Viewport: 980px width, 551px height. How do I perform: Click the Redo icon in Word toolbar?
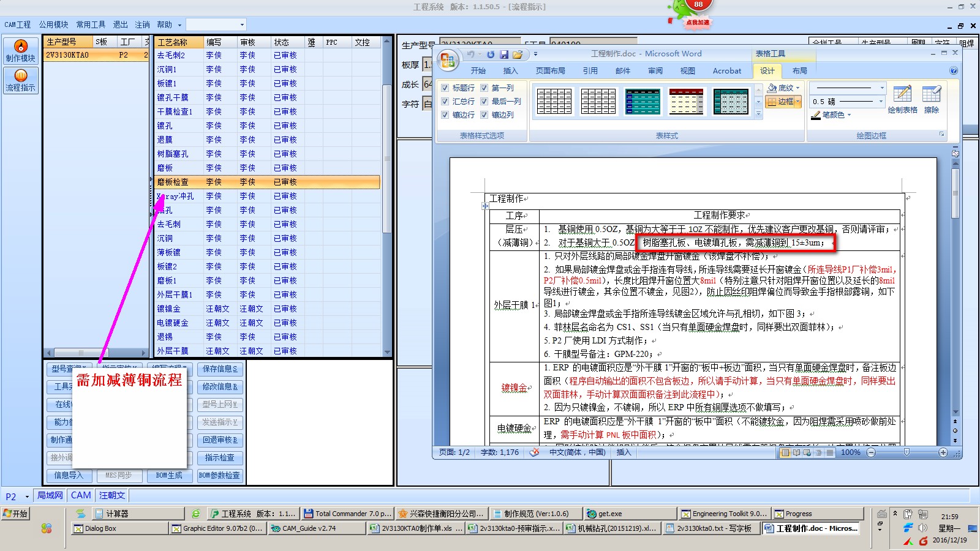(490, 54)
